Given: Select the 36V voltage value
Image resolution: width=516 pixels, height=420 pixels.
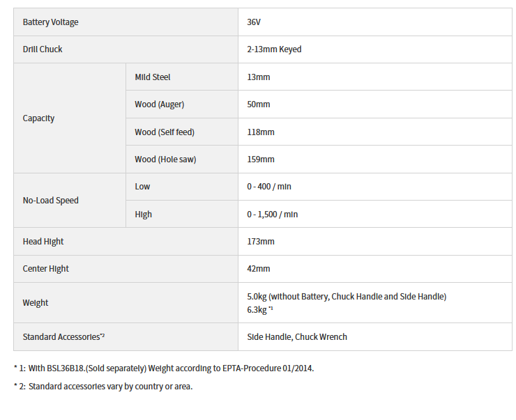Looking at the screenshot, I should pos(254,22).
